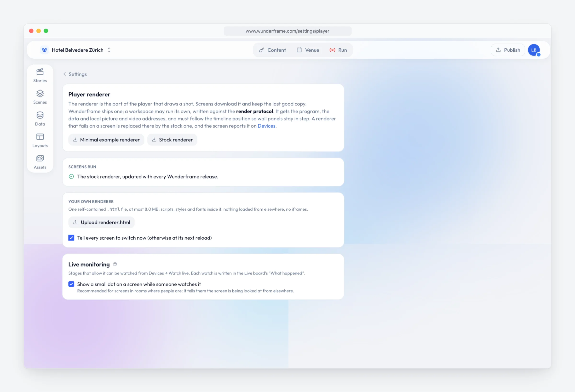
Task: Click the Live monitoring heading
Action: (x=89, y=264)
